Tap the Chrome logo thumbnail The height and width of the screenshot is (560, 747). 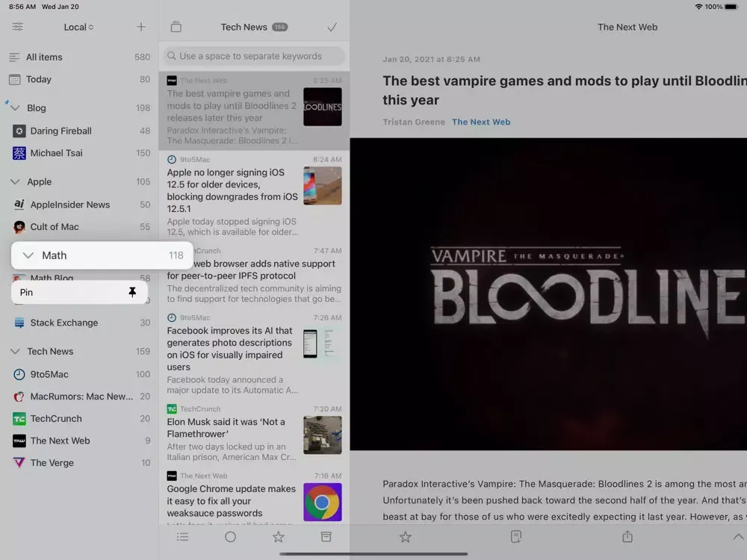click(323, 503)
